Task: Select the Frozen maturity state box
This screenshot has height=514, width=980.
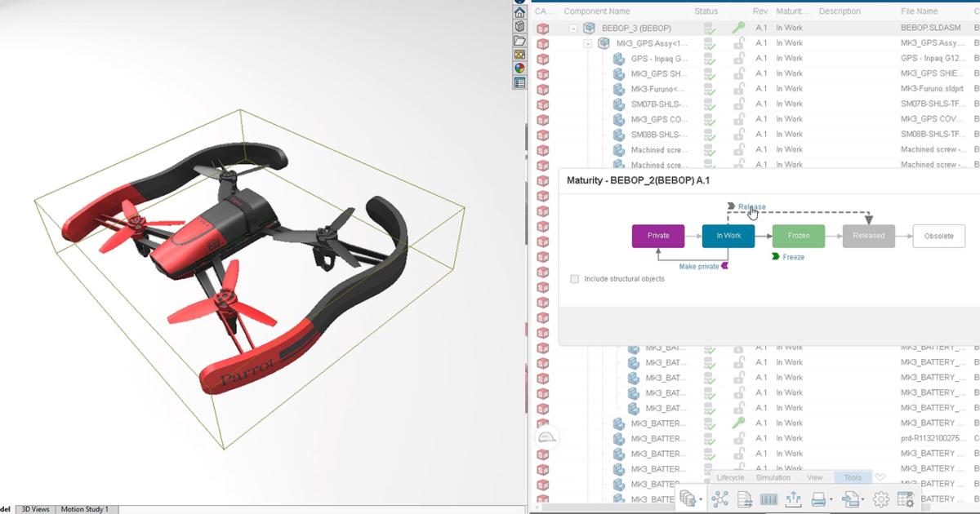Action: (799, 236)
